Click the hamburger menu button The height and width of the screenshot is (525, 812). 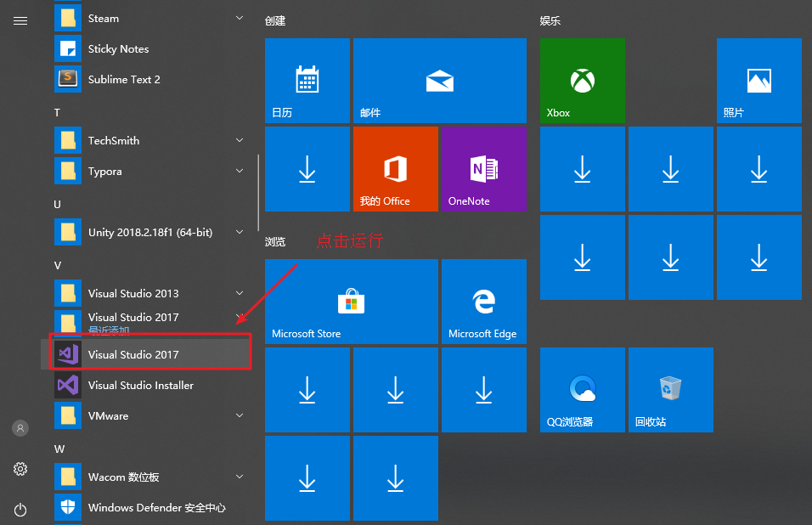coord(20,21)
